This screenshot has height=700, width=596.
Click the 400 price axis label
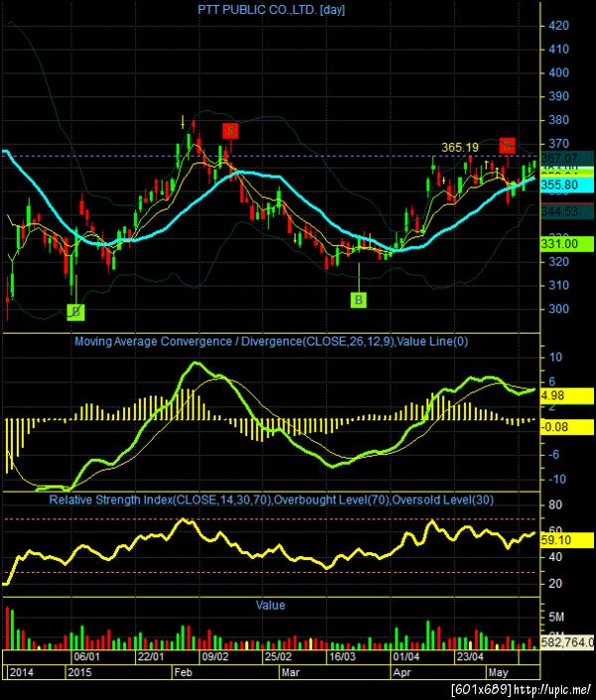(x=559, y=72)
